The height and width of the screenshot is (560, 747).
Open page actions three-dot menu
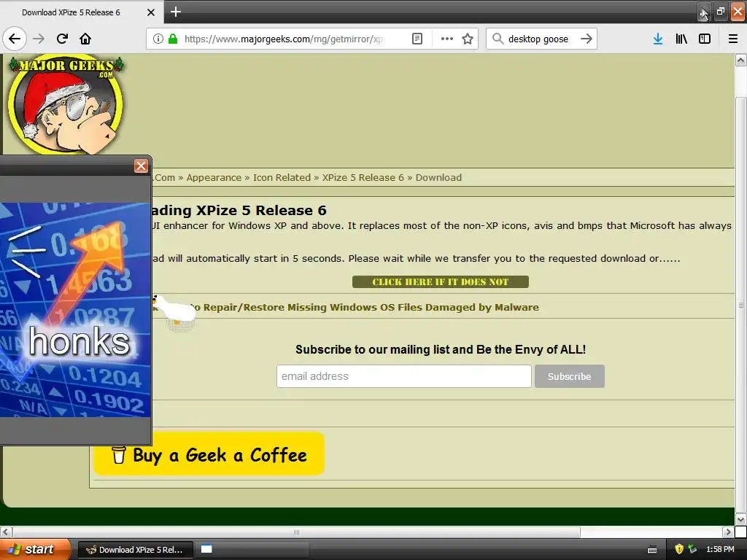point(447,39)
